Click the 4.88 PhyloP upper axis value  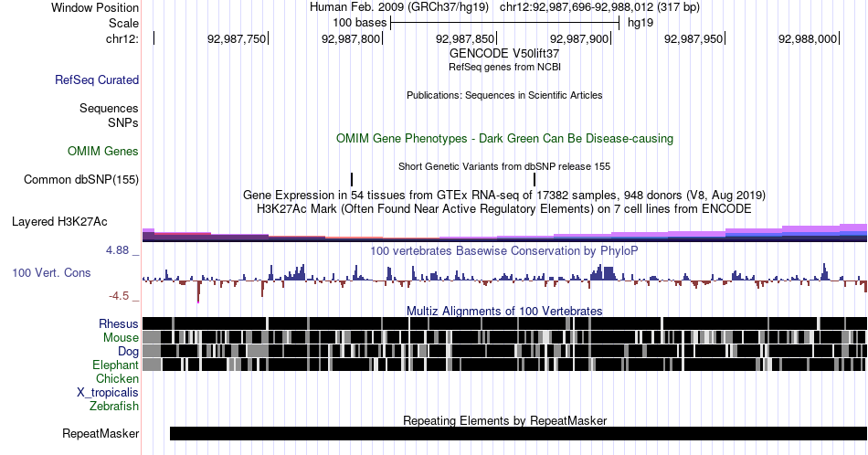click(x=117, y=250)
